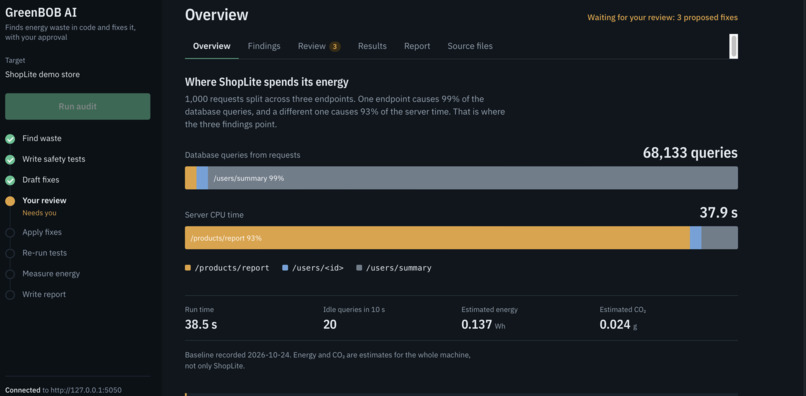Click the GreenBOB AI app title

pos(41,13)
